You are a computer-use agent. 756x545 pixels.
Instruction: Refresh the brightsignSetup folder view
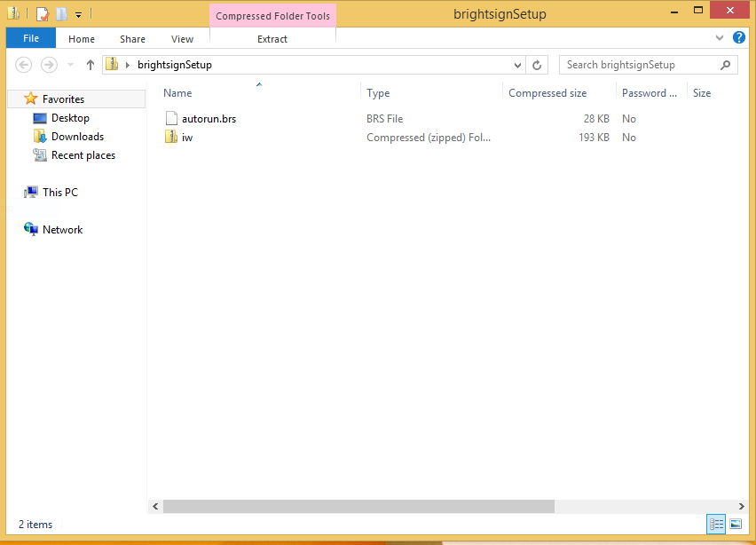point(537,65)
